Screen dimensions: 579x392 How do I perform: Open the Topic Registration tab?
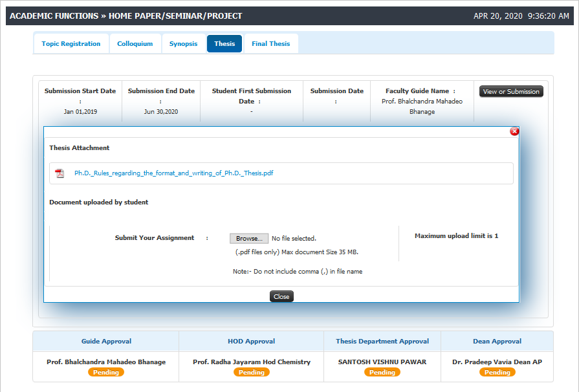tap(71, 43)
